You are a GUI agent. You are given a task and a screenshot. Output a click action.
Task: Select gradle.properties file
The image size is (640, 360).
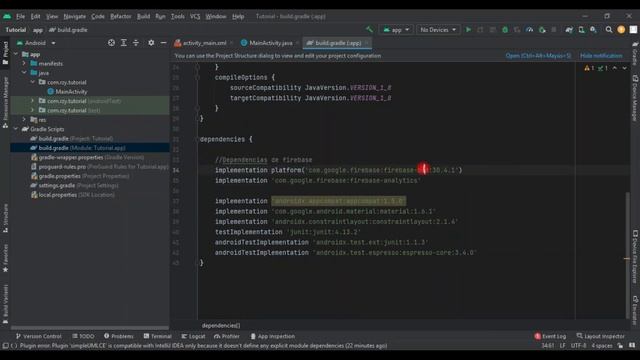click(80, 176)
